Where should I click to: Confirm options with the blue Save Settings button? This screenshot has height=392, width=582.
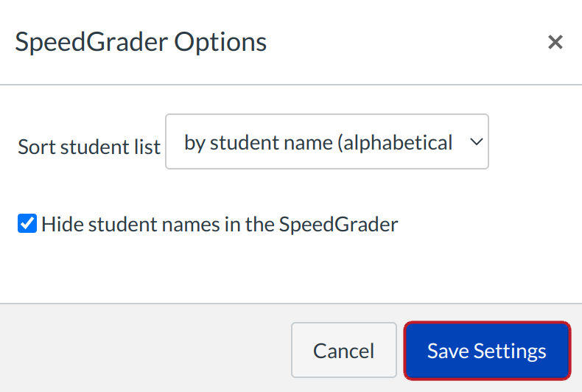click(487, 350)
